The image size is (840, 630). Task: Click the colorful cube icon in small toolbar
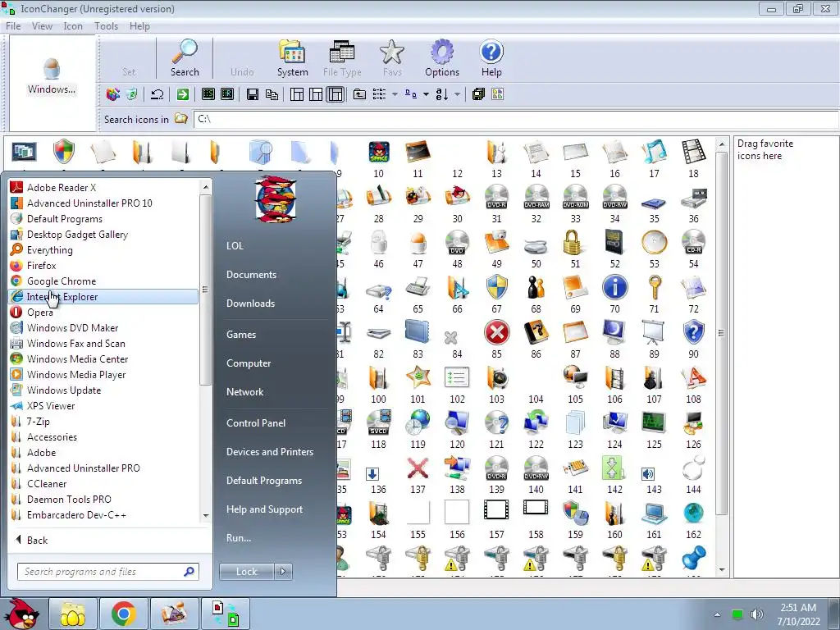tap(113, 94)
